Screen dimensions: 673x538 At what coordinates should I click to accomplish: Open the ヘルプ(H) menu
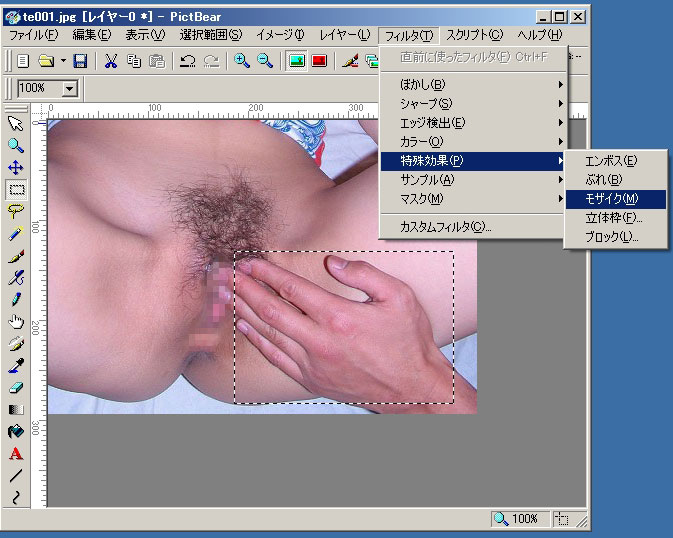[x=540, y=35]
